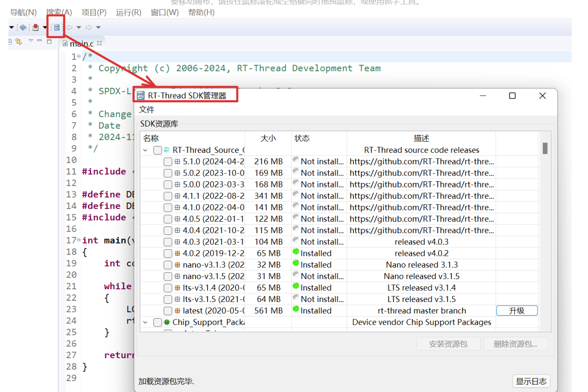Open the 运行(R) menu
Viewport: 588px width, 392px height.
coord(129,12)
